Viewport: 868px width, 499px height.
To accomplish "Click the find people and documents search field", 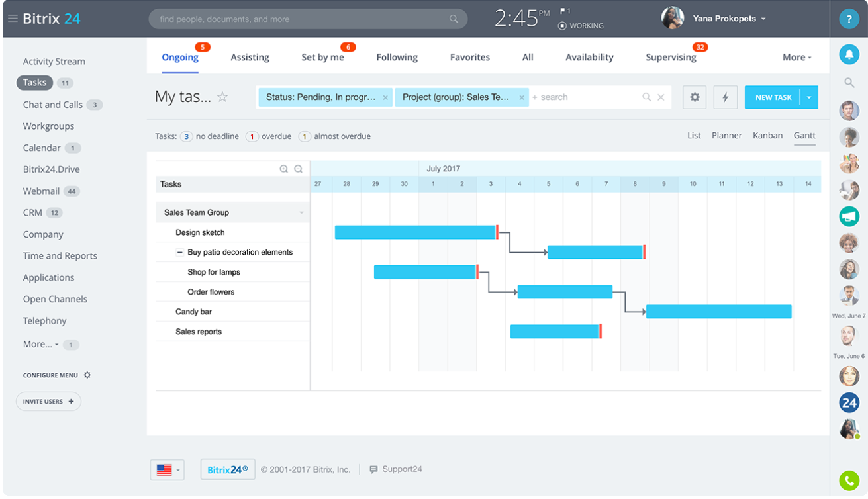I will (x=307, y=19).
